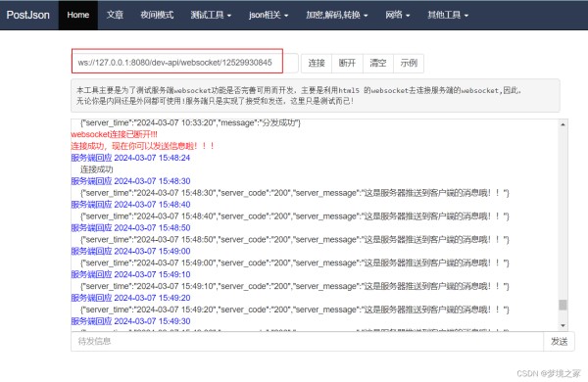
Task: Click the 服务端回应 15:48:50 line
Action: [130, 227]
